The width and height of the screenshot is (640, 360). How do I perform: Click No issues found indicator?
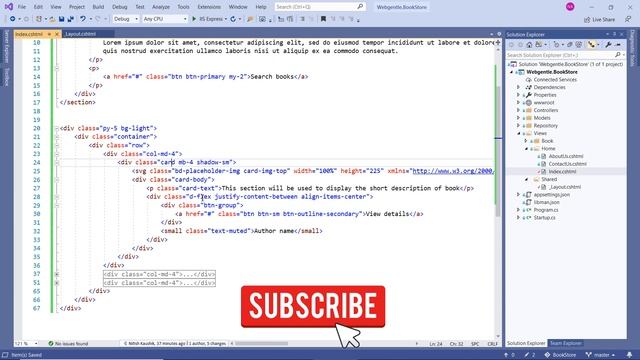tap(68, 344)
